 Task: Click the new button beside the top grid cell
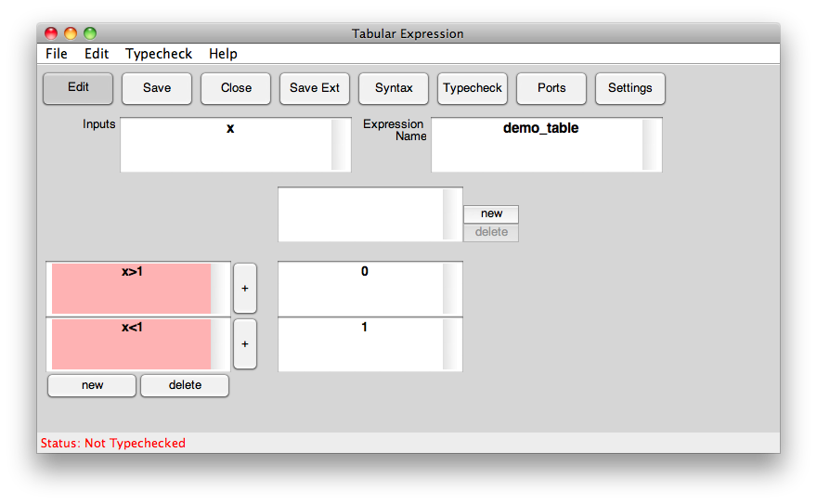point(491,213)
